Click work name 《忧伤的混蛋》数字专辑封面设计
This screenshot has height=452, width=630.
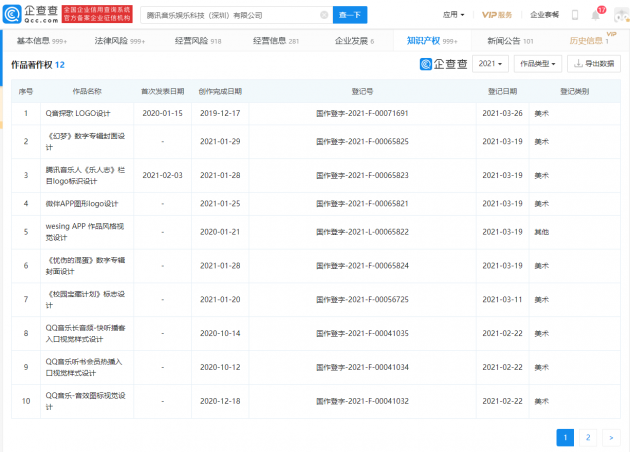[85, 266]
